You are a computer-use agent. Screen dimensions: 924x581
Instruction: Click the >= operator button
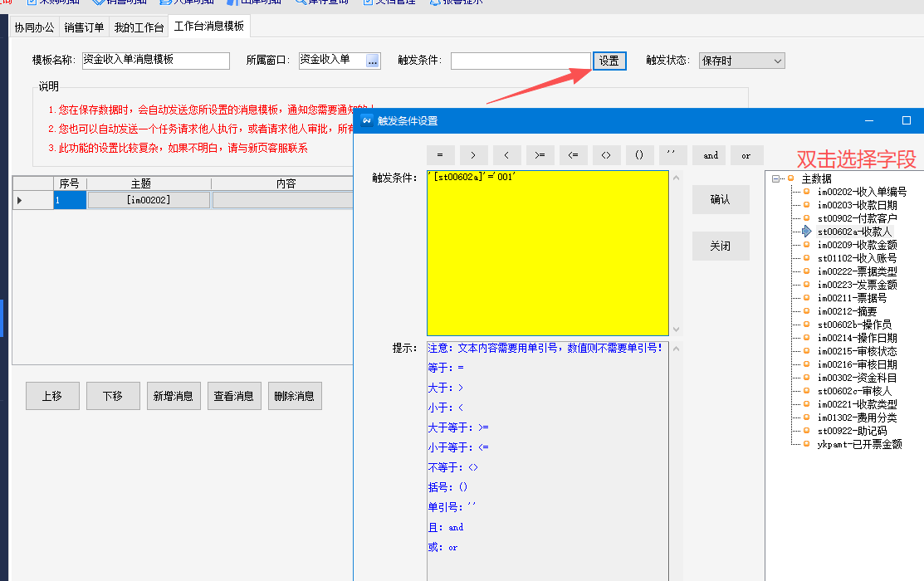(540, 155)
